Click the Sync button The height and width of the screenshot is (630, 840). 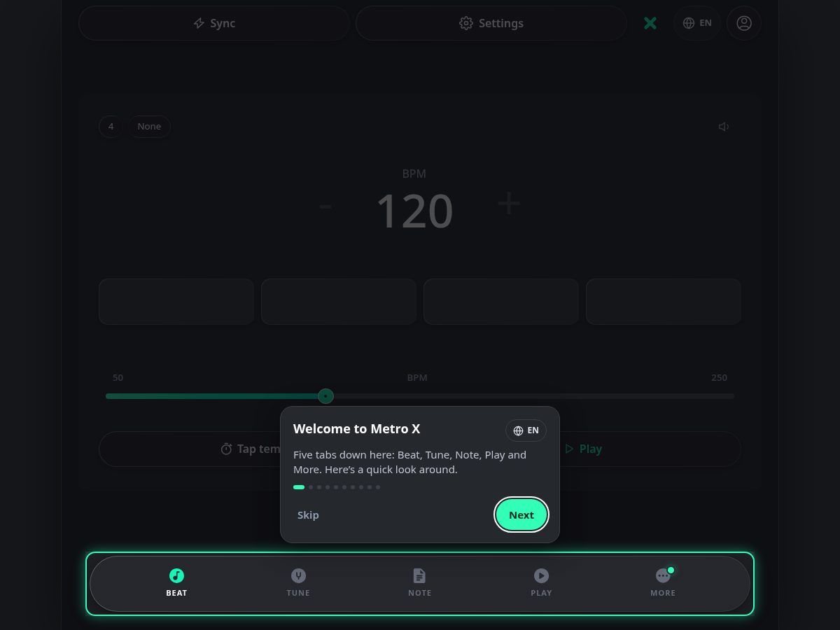[214, 23]
